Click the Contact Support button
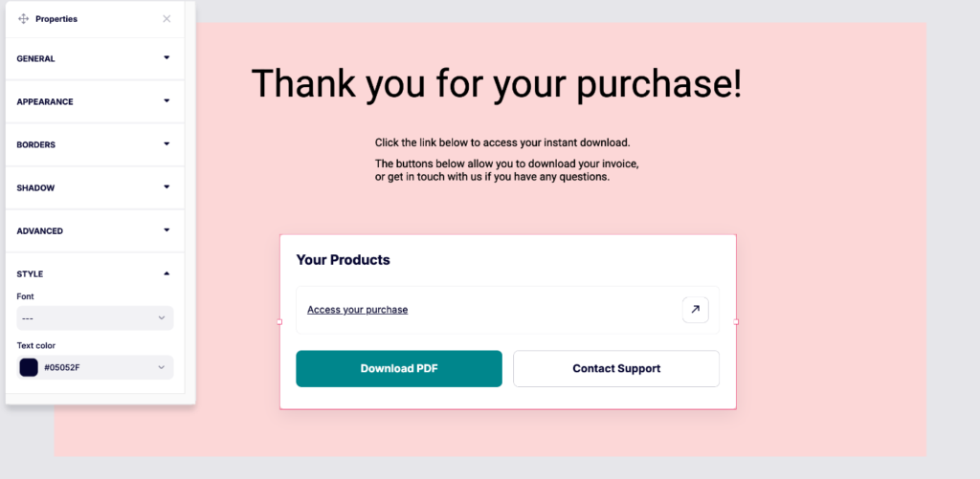The width and height of the screenshot is (980, 479). 616,369
